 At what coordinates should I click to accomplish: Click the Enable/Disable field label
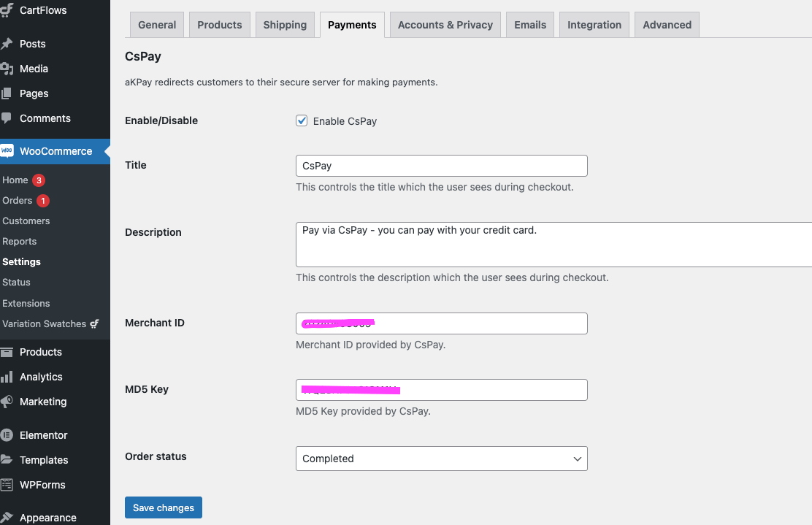(161, 120)
